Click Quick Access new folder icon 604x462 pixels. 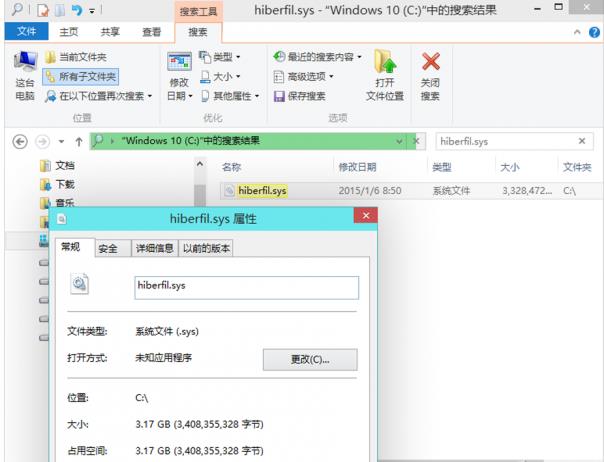coord(60,10)
